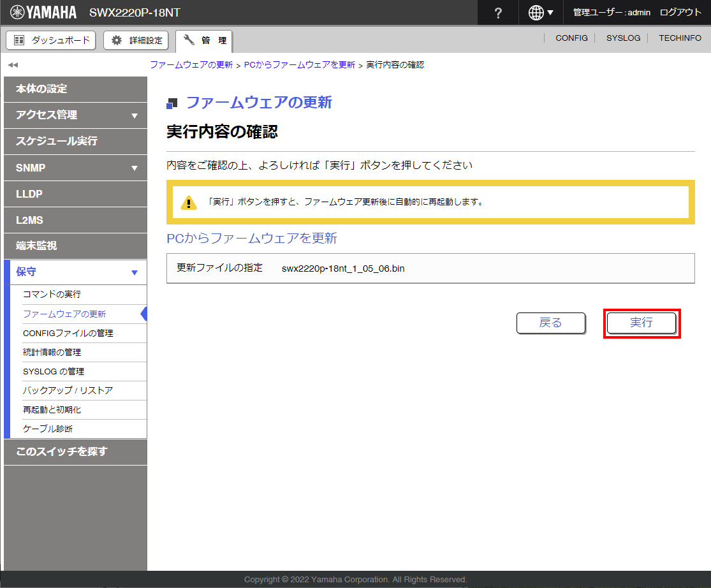
Task: Collapse the 保守 menu section
Action: coord(134,272)
